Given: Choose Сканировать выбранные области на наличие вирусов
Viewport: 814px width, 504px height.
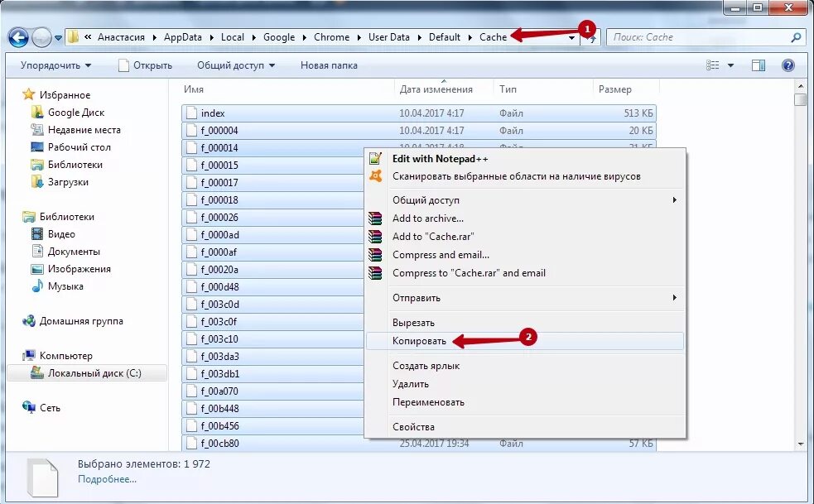Looking at the screenshot, I should point(525,176).
